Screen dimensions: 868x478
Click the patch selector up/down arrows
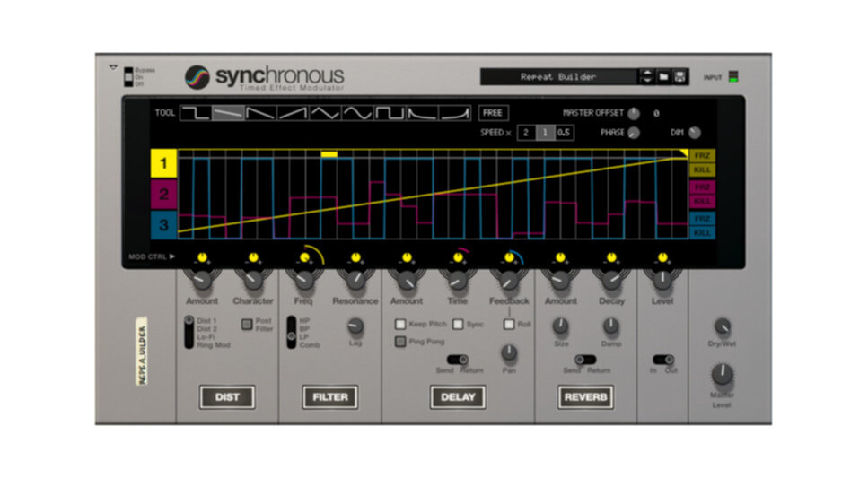click(646, 77)
